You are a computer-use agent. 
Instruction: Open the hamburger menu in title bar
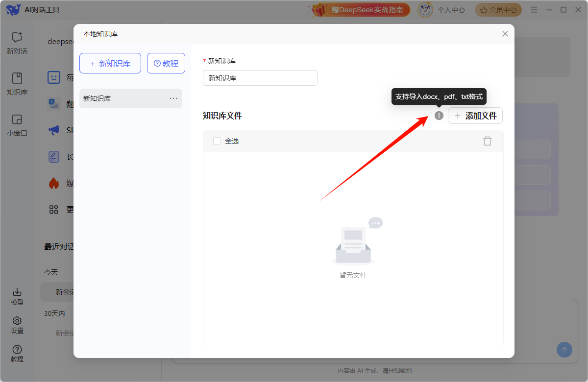pyautogui.click(x=534, y=10)
